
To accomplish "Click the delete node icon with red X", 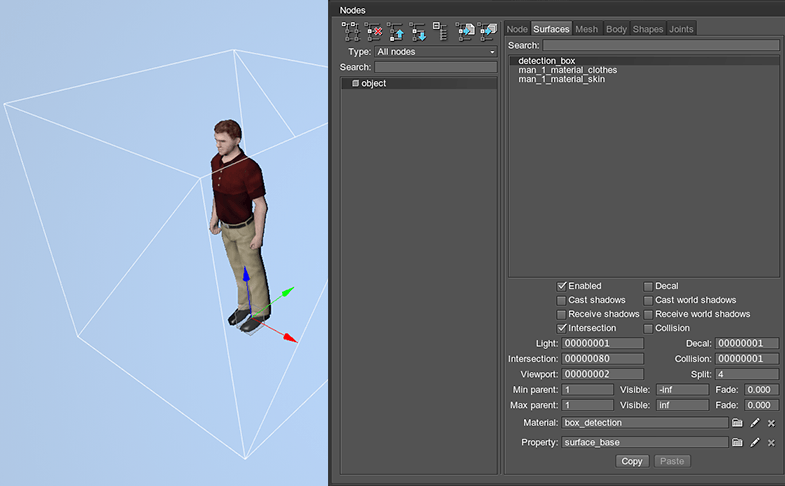I will tap(373, 31).
